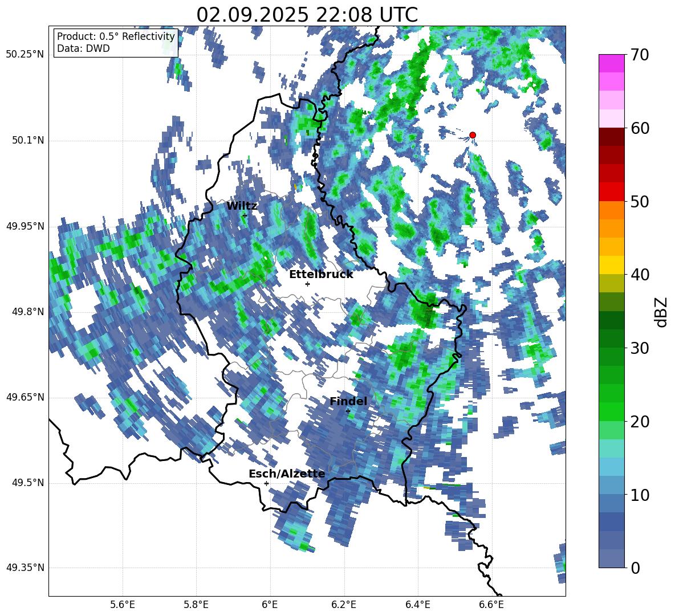
Task: Click the magenta swatch at colorbar top
Action: pos(611,63)
